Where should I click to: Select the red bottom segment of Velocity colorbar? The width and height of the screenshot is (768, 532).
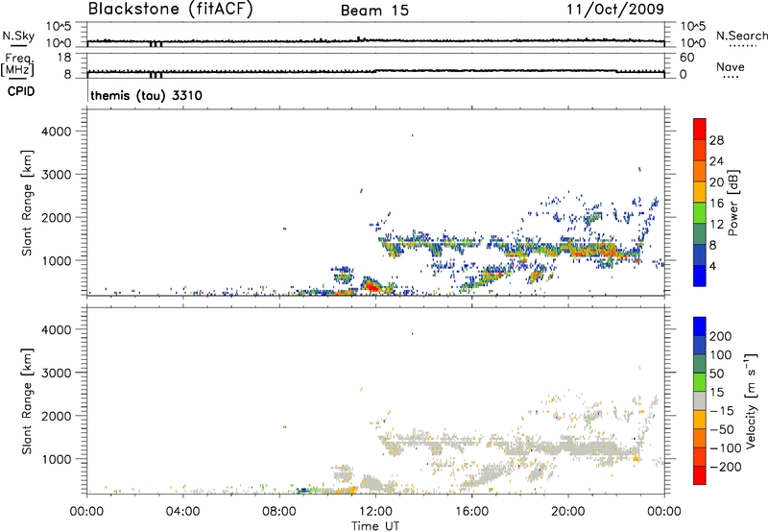tap(700, 475)
